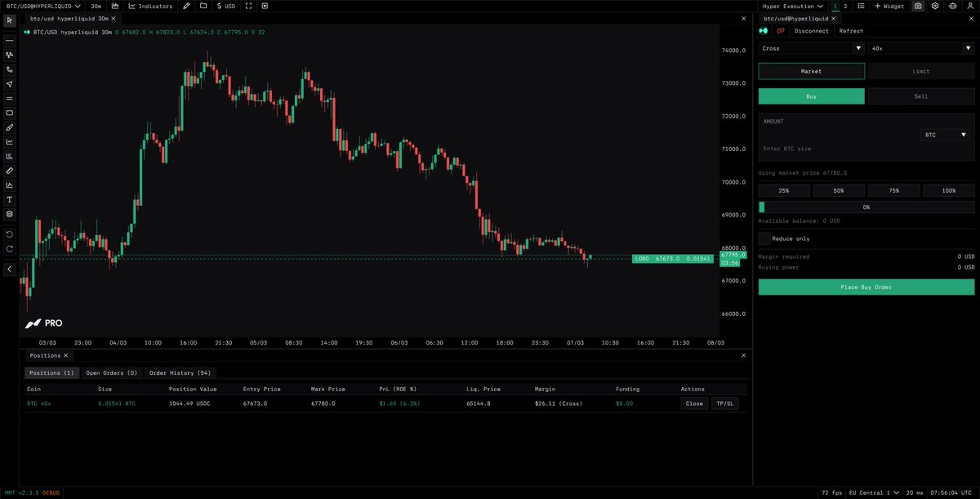Viewport: 980px width, 499px height.
Task: Select the line chart projection tool
Action: click(9, 141)
